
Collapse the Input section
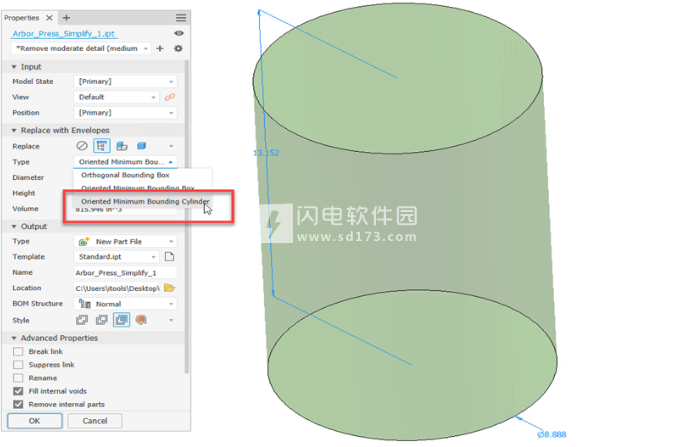[x=14, y=67]
